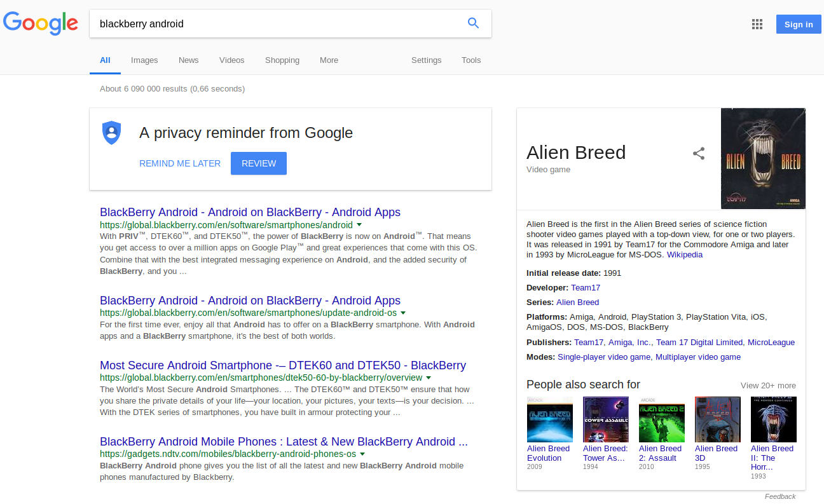Open the More search filter menu

(329, 60)
